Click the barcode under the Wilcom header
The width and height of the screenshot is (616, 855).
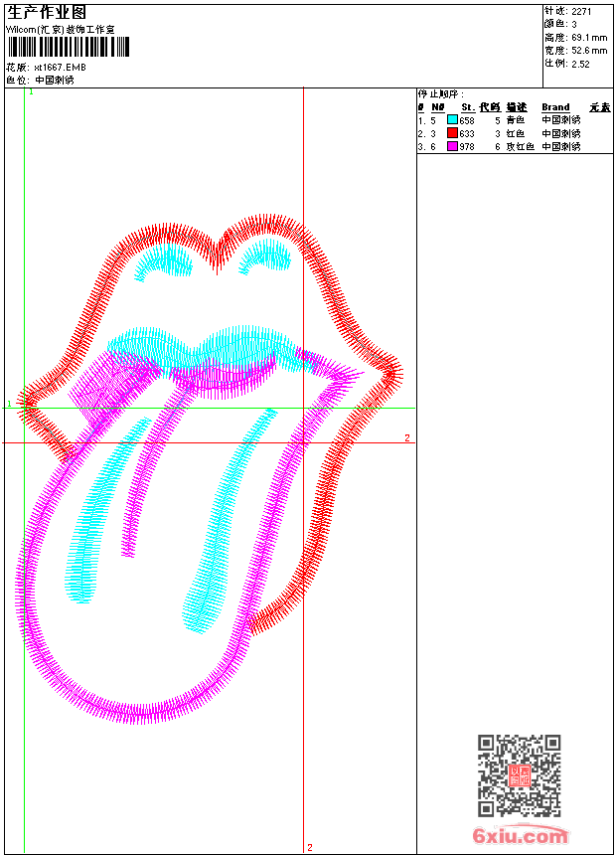tap(69, 47)
